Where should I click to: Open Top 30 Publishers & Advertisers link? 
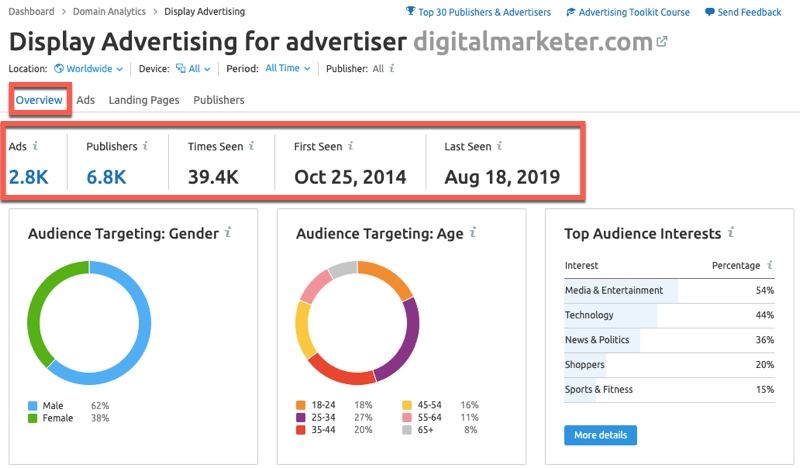(x=478, y=12)
